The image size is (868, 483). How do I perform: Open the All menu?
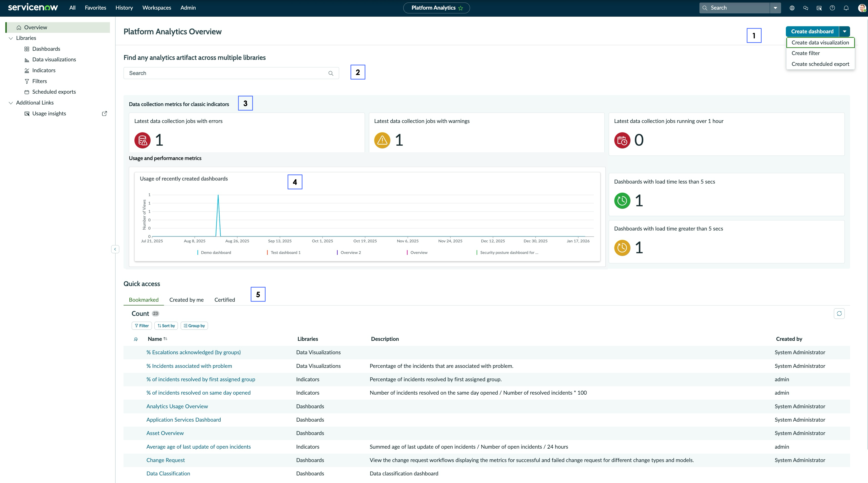pos(73,8)
